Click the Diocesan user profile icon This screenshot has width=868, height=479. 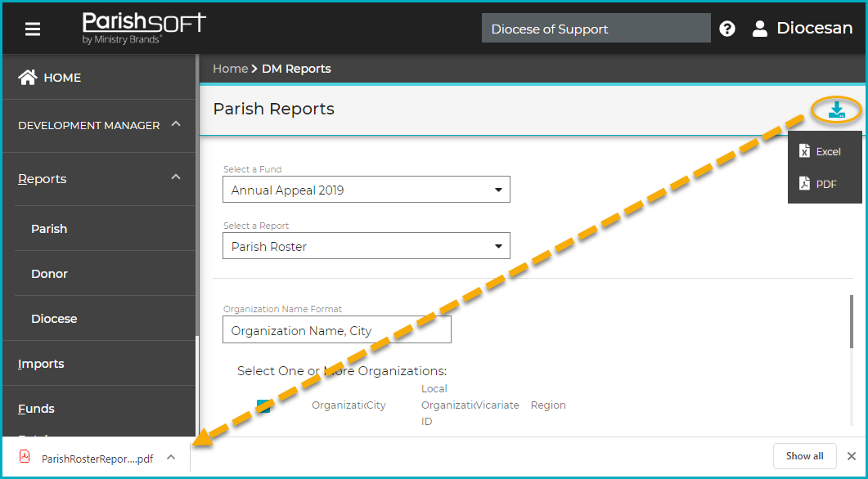(760, 29)
